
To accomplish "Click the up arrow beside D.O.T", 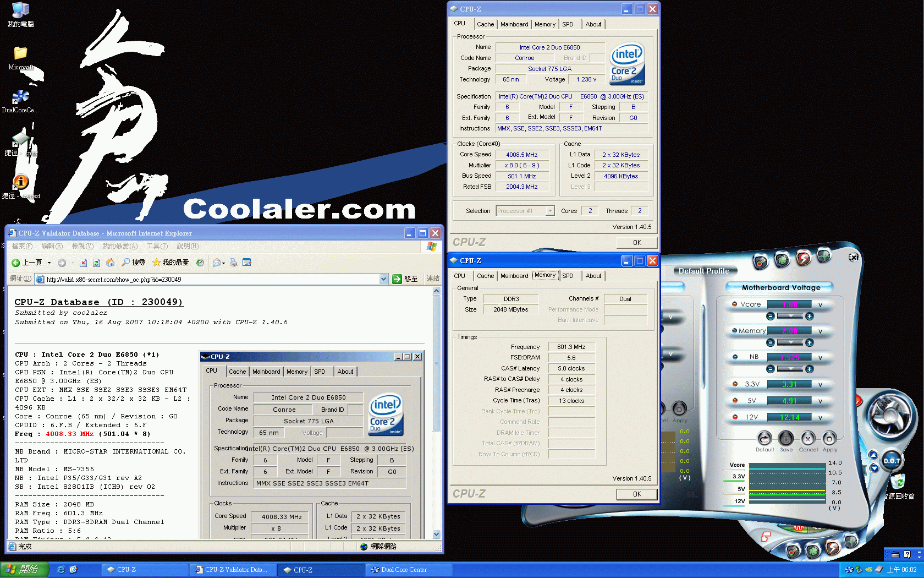I will [x=873, y=455].
